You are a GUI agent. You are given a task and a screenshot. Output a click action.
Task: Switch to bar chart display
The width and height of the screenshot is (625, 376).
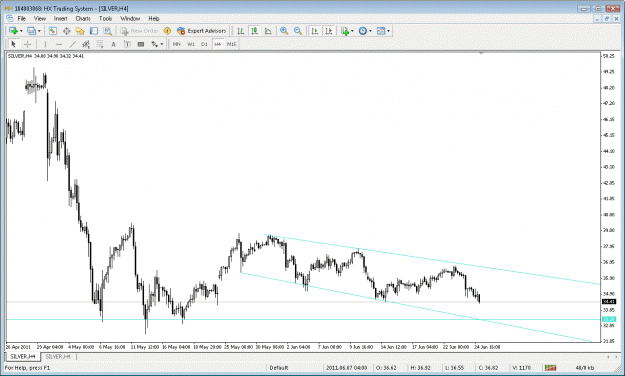click(240, 31)
